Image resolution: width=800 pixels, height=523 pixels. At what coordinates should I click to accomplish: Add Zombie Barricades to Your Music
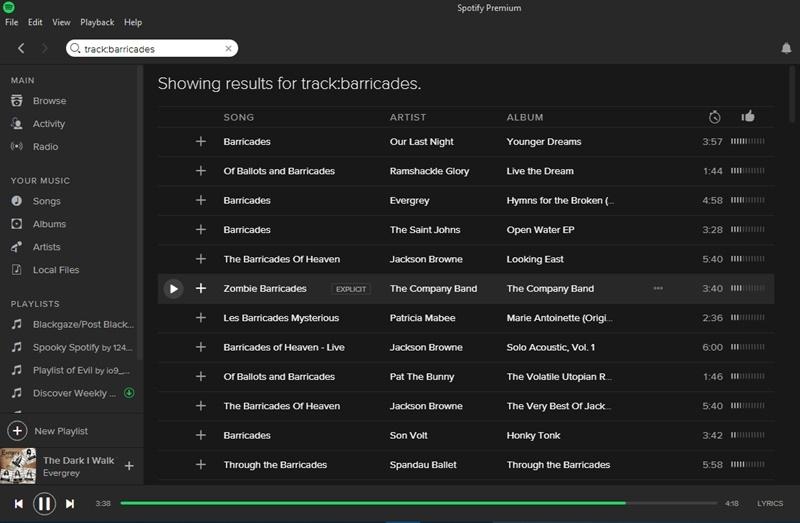201,288
